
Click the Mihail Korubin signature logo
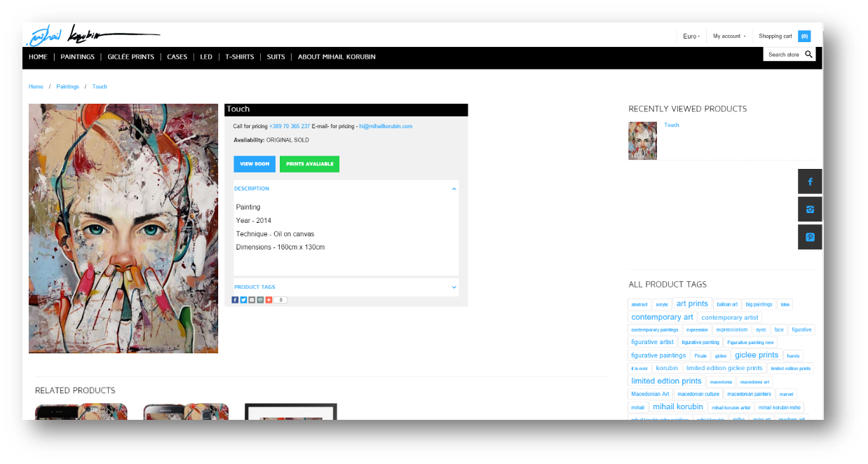pyautogui.click(x=92, y=35)
